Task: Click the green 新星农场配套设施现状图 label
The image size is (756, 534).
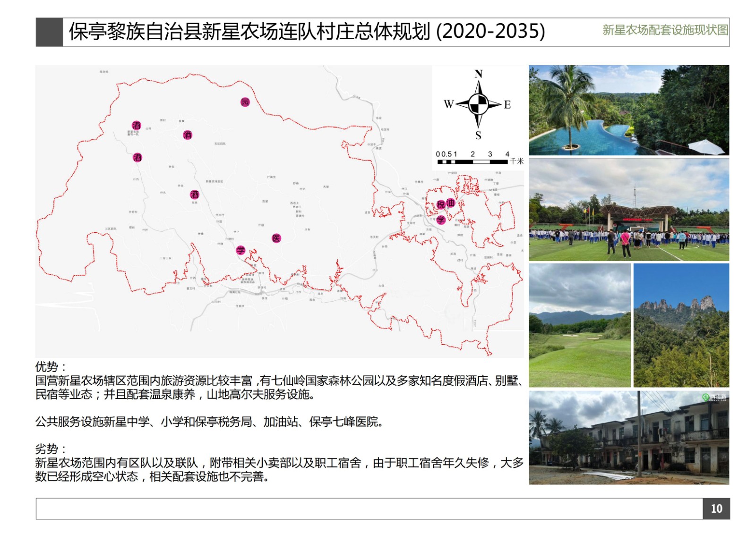Action: (x=665, y=30)
